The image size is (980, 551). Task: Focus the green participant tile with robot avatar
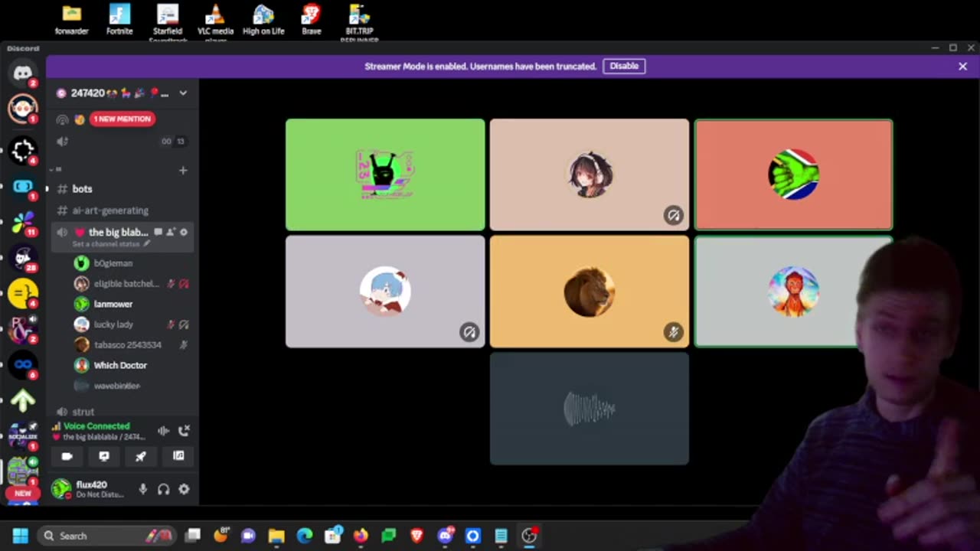(385, 174)
